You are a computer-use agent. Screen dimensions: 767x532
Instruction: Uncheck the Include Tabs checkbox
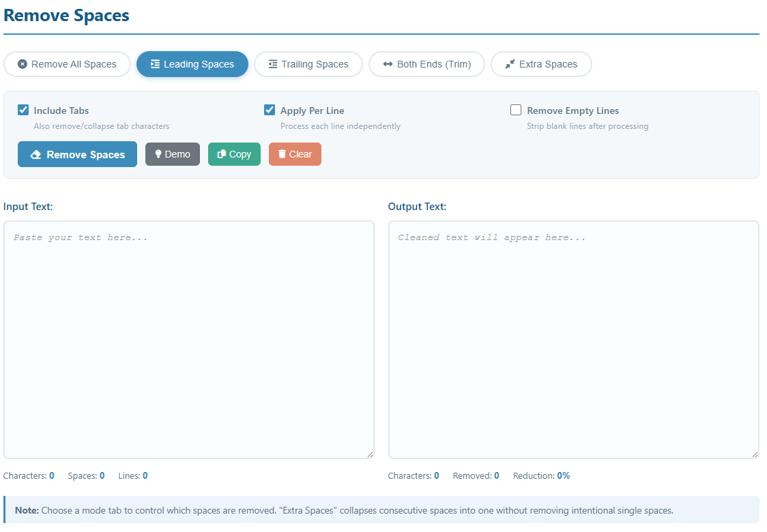pyautogui.click(x=23, y=110)
